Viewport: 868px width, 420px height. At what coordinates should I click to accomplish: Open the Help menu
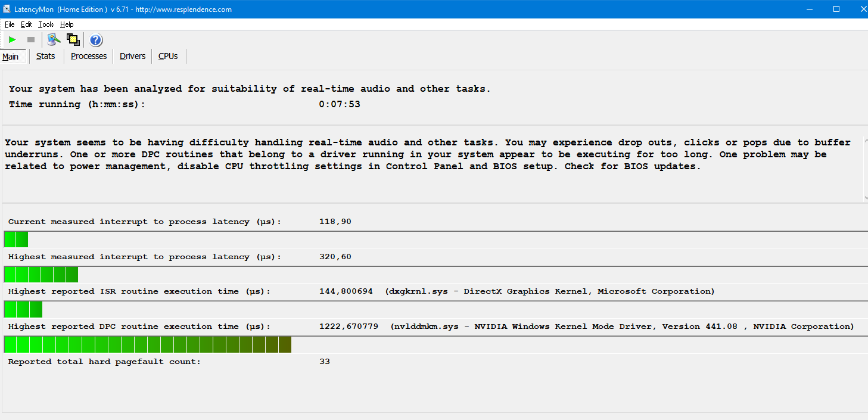[x=67, y=24]
